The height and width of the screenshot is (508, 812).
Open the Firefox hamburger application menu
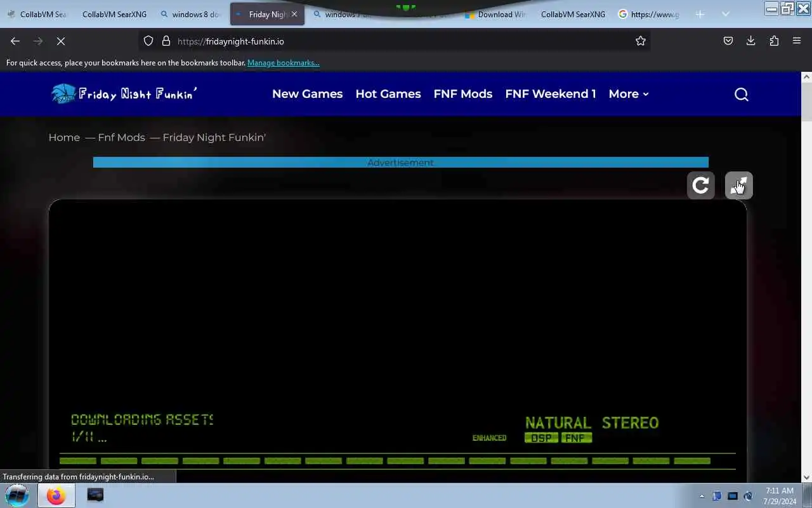coord(797,41)
